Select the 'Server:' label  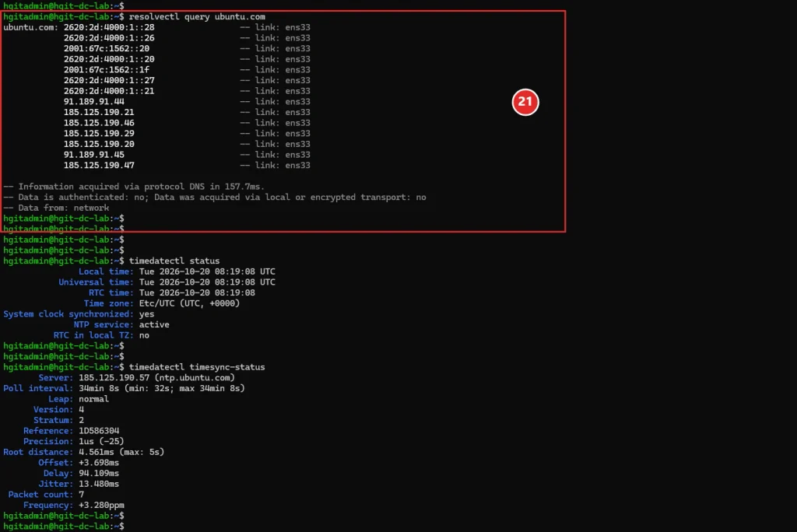click(55, 377)
